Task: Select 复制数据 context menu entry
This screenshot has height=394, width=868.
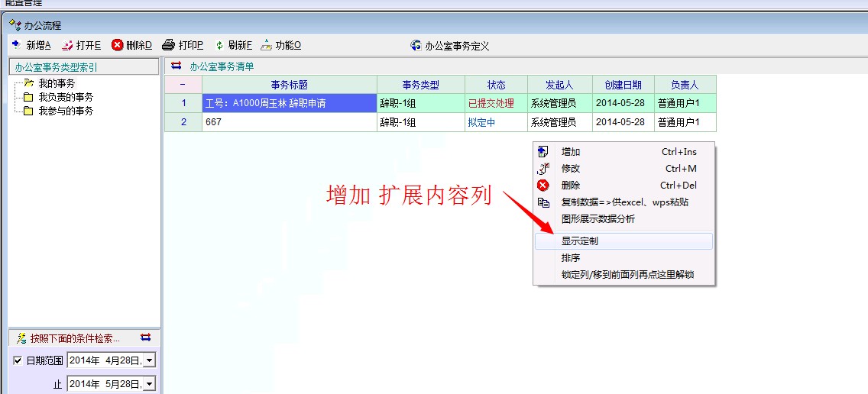Action: [624, 202]
